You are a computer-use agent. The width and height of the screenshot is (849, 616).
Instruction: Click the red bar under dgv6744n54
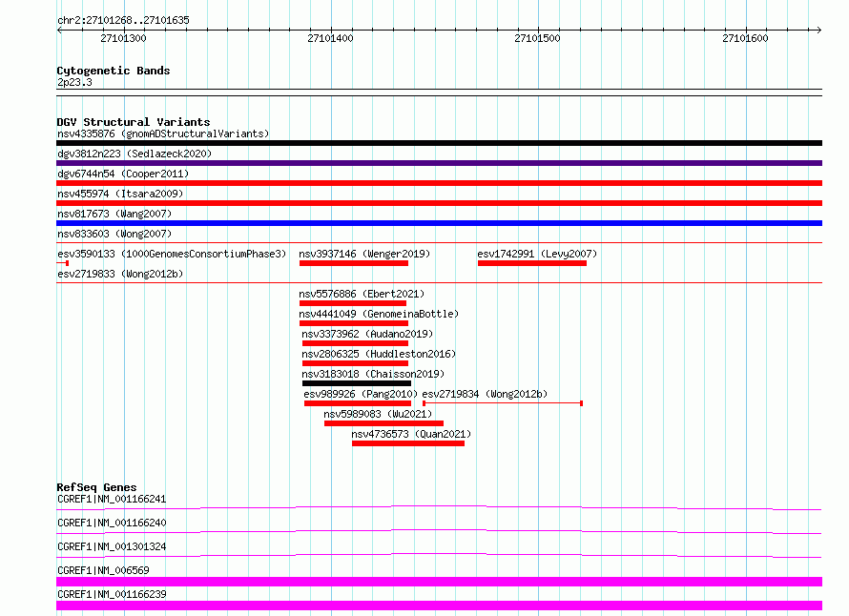point(439,183)
